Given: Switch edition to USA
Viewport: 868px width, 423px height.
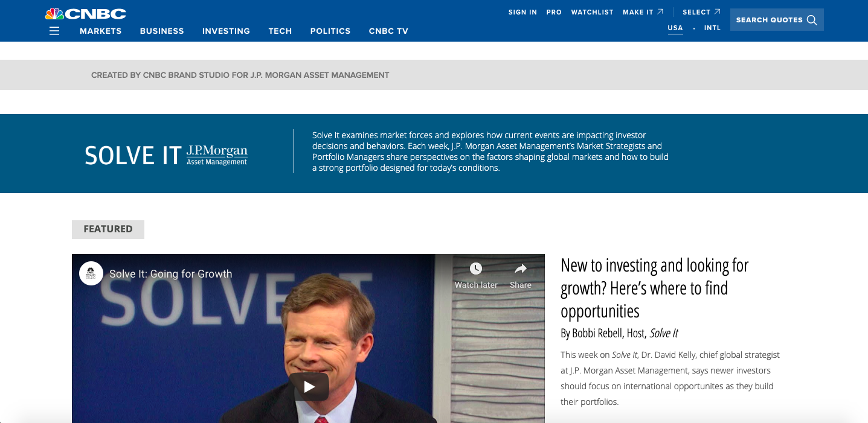Looking at the screenshot, I should point(675,27).
